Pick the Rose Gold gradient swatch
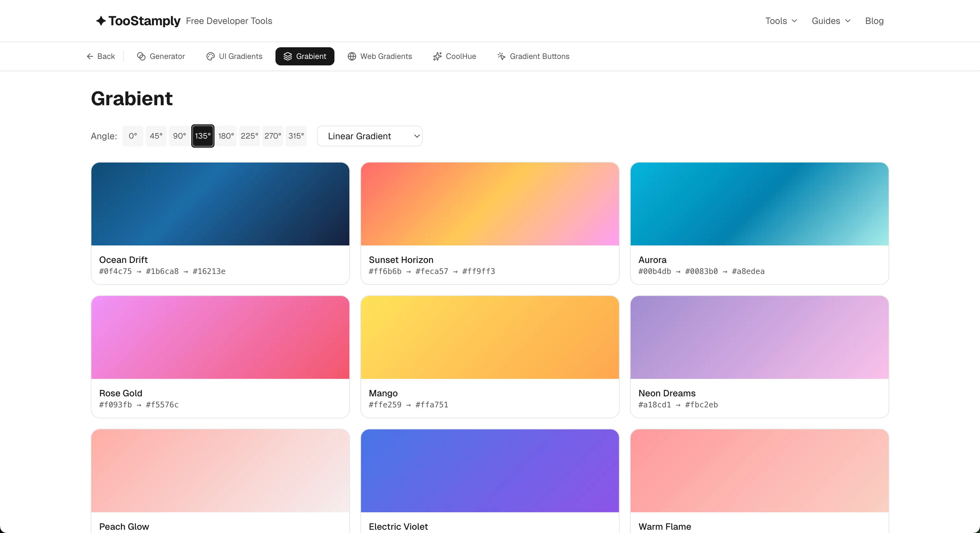The image size is (980, 533). point(220,337)
